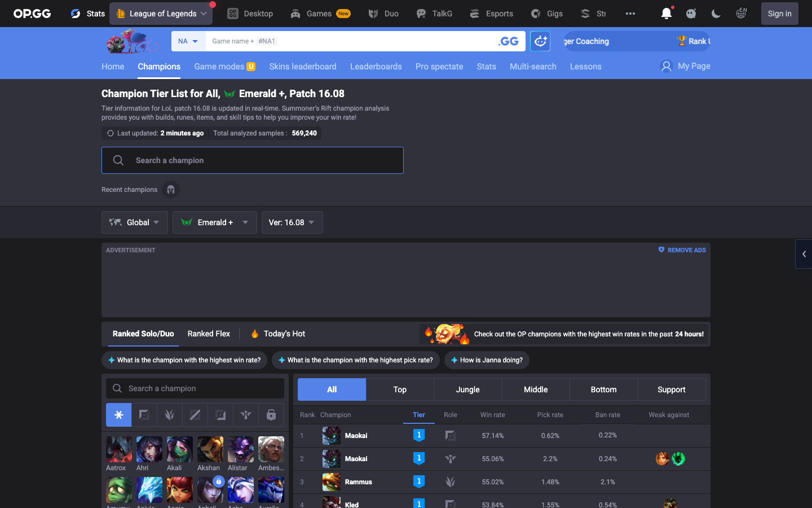Click the Remove Ads link
812x508 pixels.
coord(682,250)
